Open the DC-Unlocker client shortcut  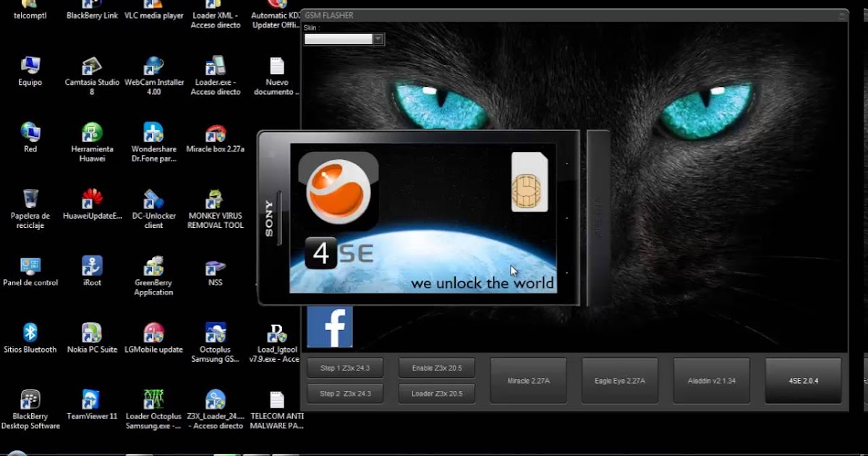pos(153,200)
